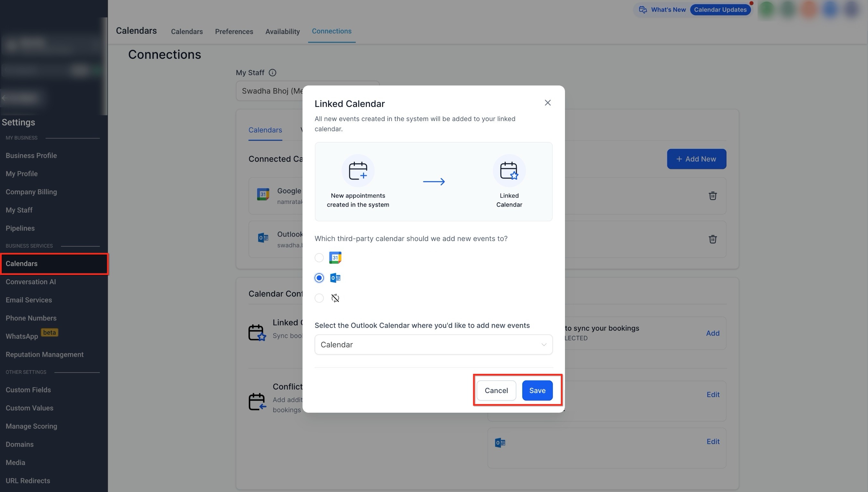The height and width of the screenshot is (492, 868).
Task: Select the Google Calendar radio option
Action: (x=319, y=258)
